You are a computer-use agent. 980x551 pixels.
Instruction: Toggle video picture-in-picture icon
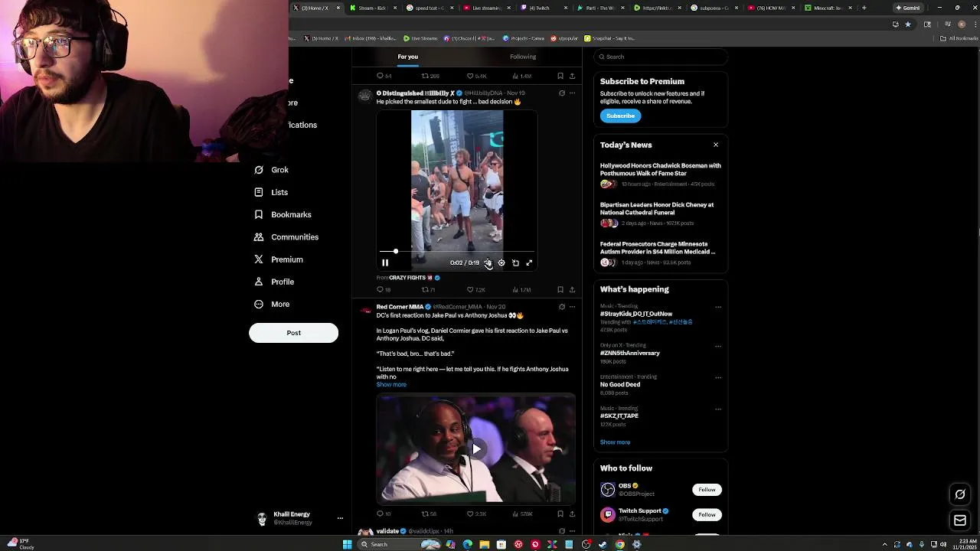[515, 262]
